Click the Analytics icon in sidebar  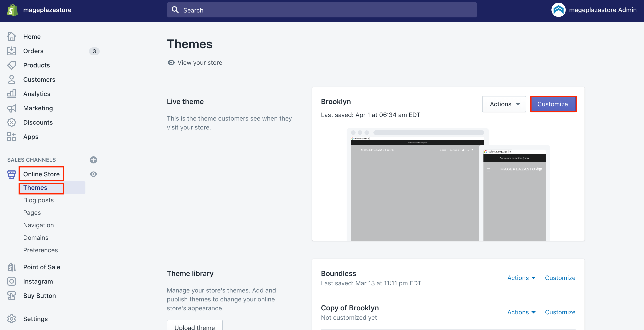tap(12, 94)
